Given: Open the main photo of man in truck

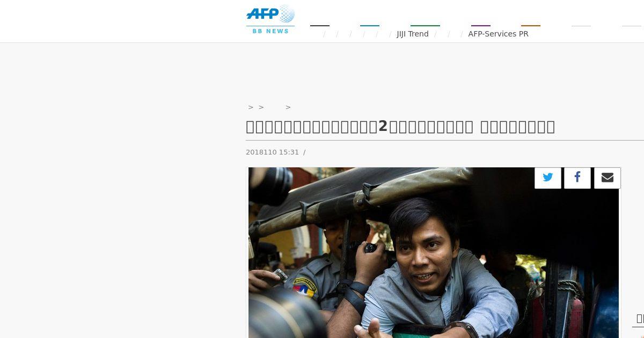Looking at the screenshot, I should [x=434, y=253].
